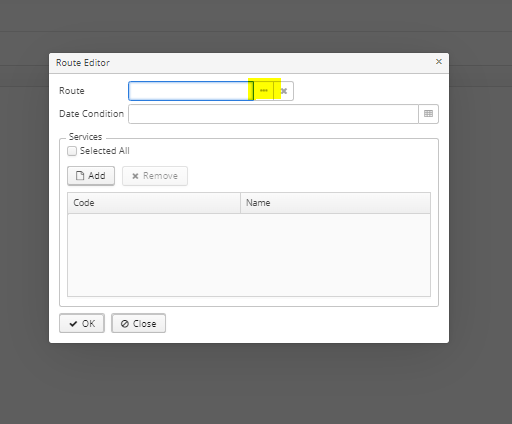
Task: Click the Close button at the bottom
Action: point(138,323)
